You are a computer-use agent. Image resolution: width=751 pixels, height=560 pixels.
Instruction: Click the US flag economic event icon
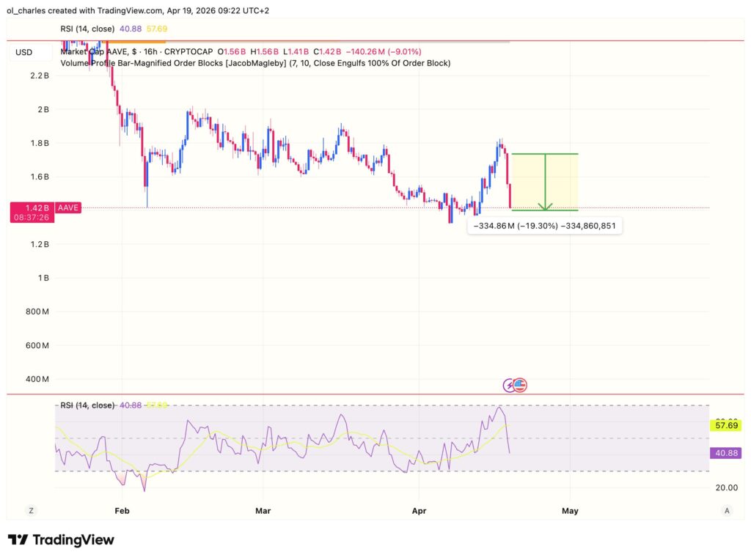(x=520, y=385)
